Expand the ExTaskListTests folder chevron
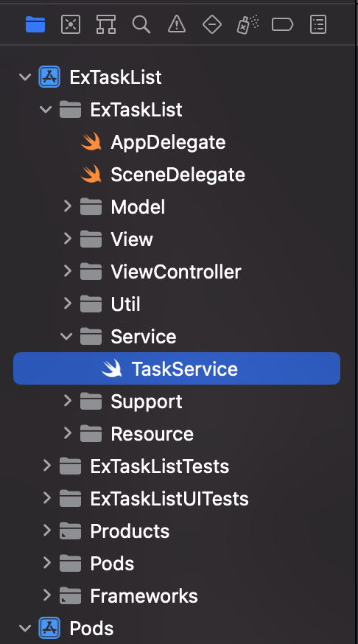Screen dimensions: 358x644 click(x=47, y=466)
